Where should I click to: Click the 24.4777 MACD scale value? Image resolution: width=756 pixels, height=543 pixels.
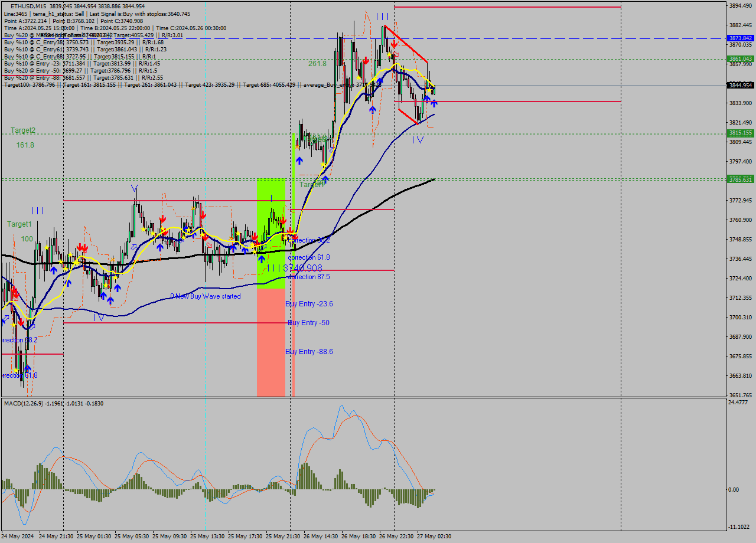coord(739,403)
